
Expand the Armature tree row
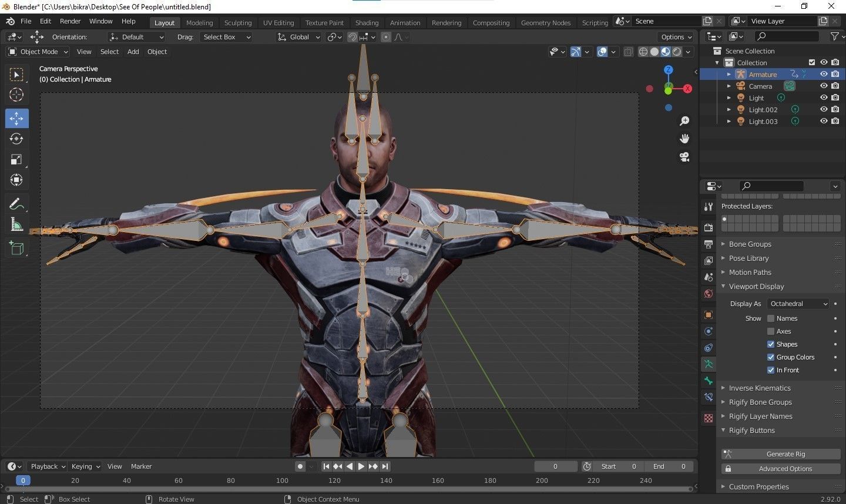[729, 75]
